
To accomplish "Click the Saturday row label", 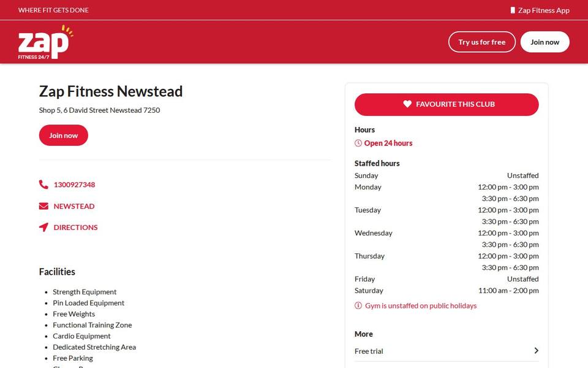I will [369, 290].
